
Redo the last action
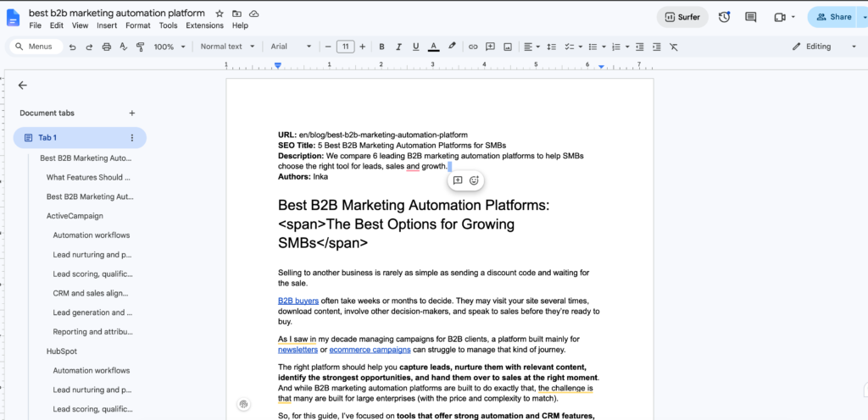(89, 47)
